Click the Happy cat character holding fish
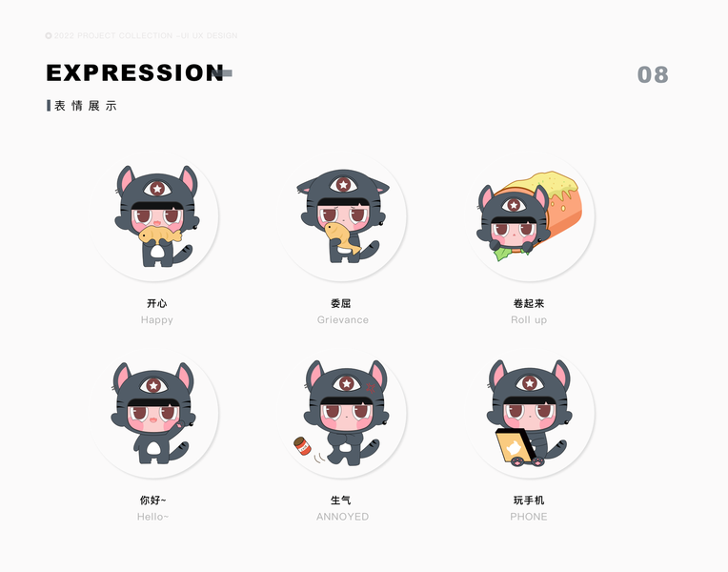The width and height of the screenshot is (728, 572). pyautogui.click(x=156, y=216)
